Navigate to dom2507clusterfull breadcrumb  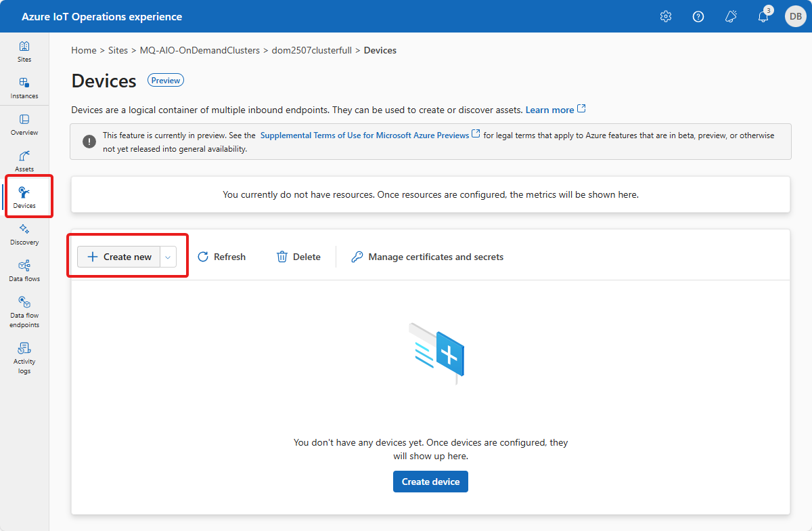pyautogui.click(x=312, y=50)
